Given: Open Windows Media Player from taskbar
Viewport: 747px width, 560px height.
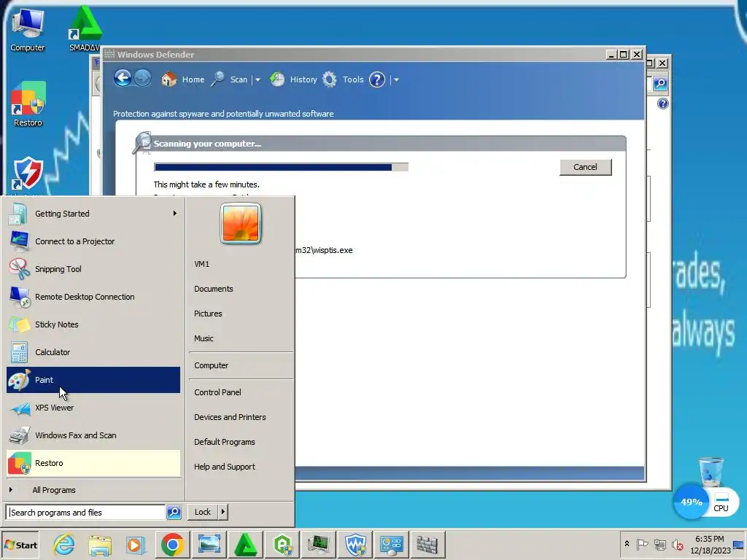Looking at the screenshot, I should tap(135, 545).
